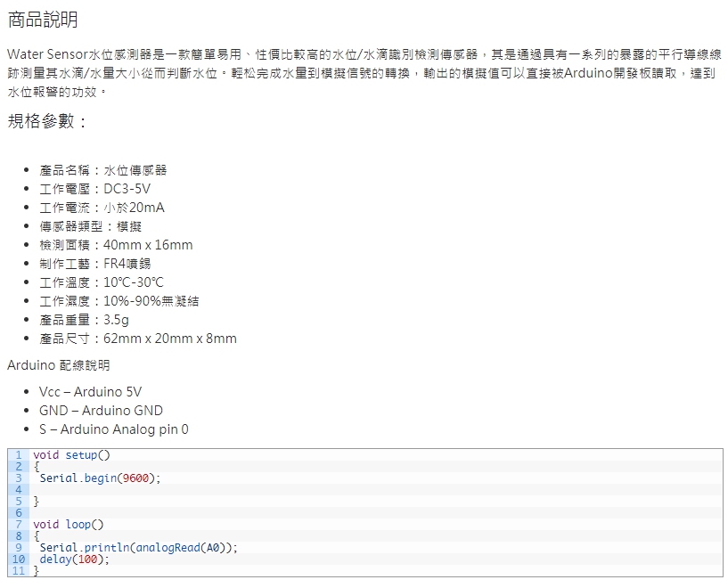Select the S – Arduino Analog pin 0 line
The width and height of the screenshot is (728, 588).
(x=114, y=429)
